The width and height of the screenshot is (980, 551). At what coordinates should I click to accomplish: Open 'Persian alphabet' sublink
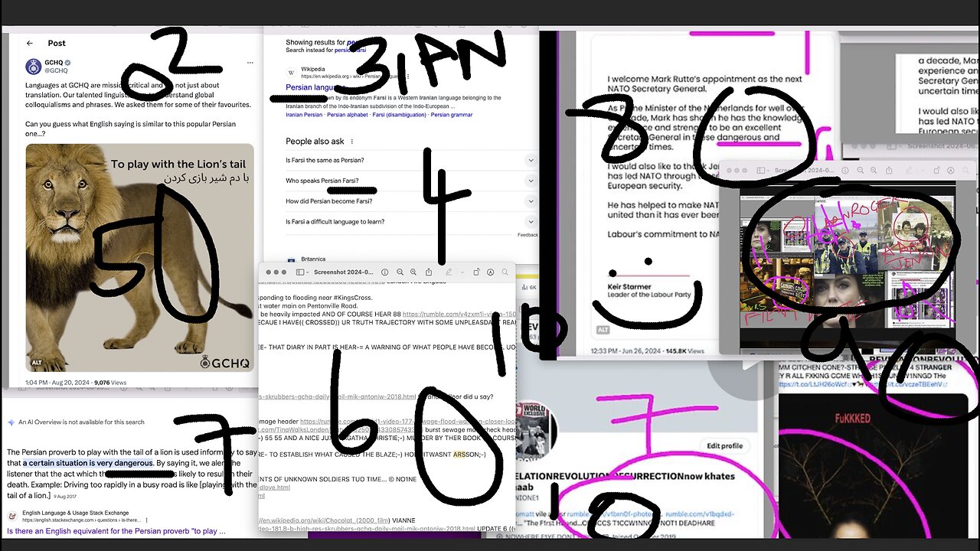pos(347,115)
